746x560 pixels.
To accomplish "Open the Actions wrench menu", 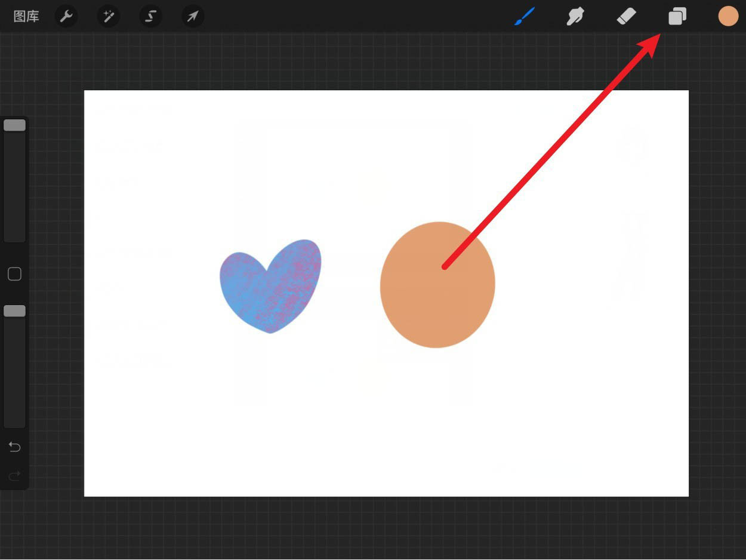I will (x=66, y=17).
